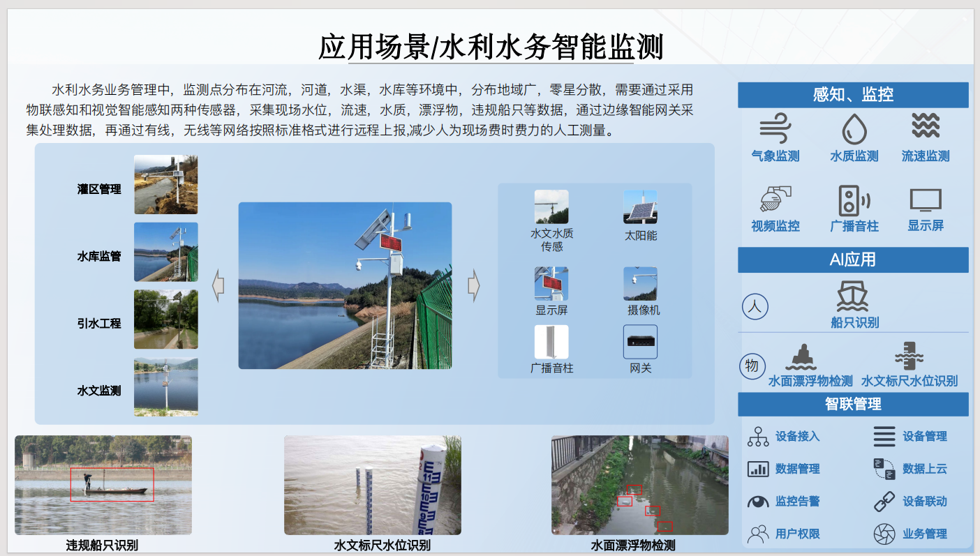Click the 感知、监控 section header

coord(853,95)
